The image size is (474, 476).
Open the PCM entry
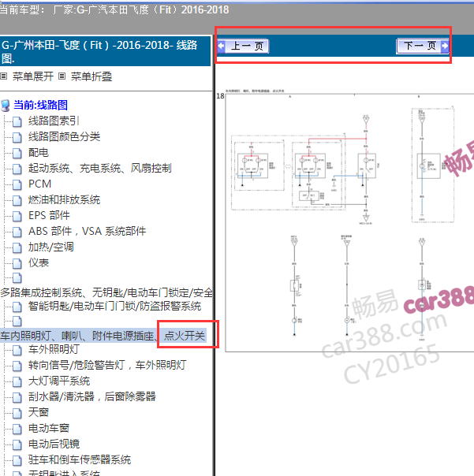coord(39,184)
